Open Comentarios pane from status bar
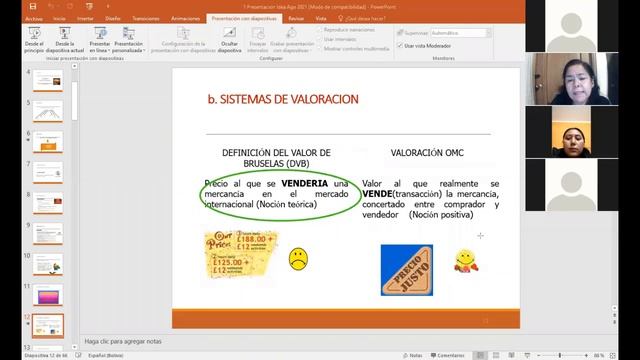This screenshot has height=360, width=640. pos(447,356)
